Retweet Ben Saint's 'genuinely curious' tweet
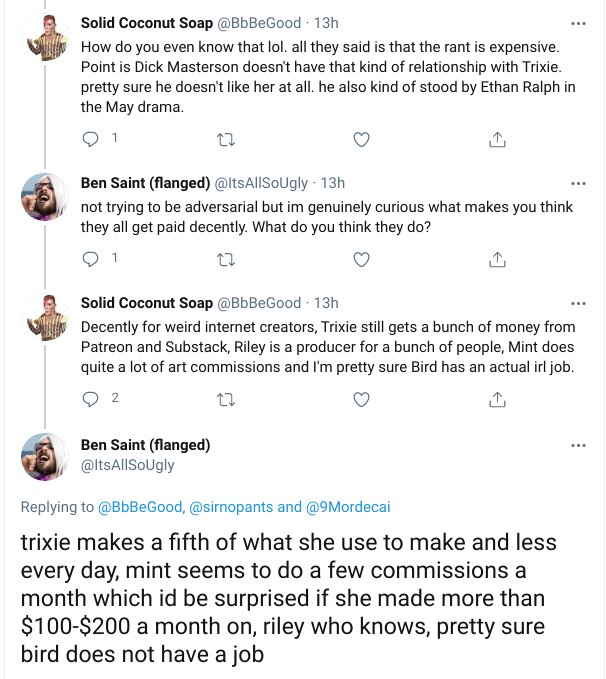 [x=226, y=259]
